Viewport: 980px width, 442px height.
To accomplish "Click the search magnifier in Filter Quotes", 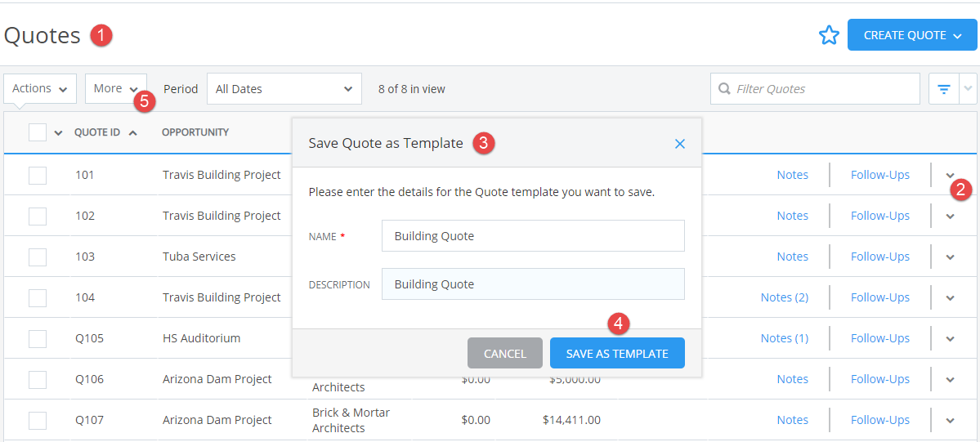I will click(x=724, y=89).
